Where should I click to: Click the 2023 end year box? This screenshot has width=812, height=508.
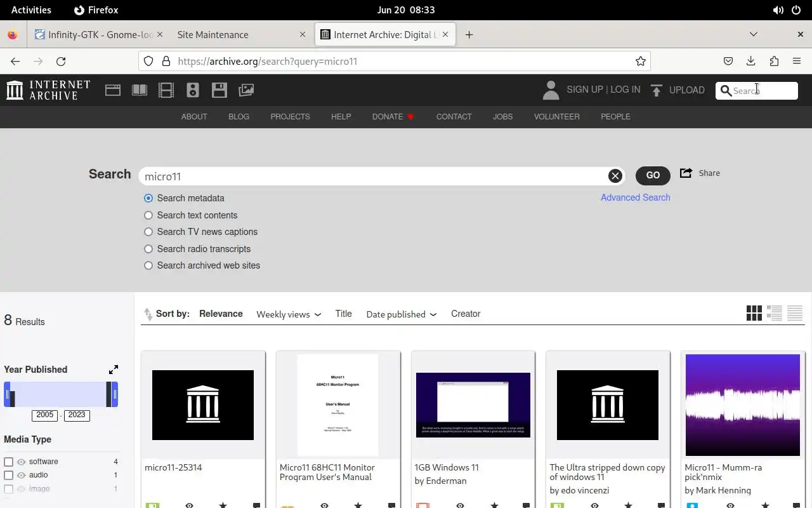click(77, 415)
